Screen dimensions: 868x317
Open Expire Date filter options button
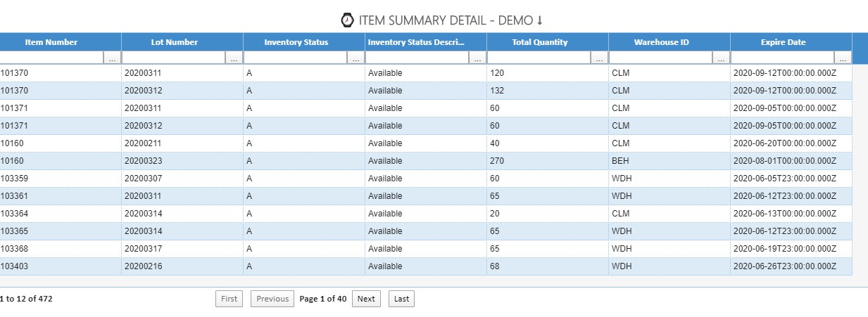[843, 58]
